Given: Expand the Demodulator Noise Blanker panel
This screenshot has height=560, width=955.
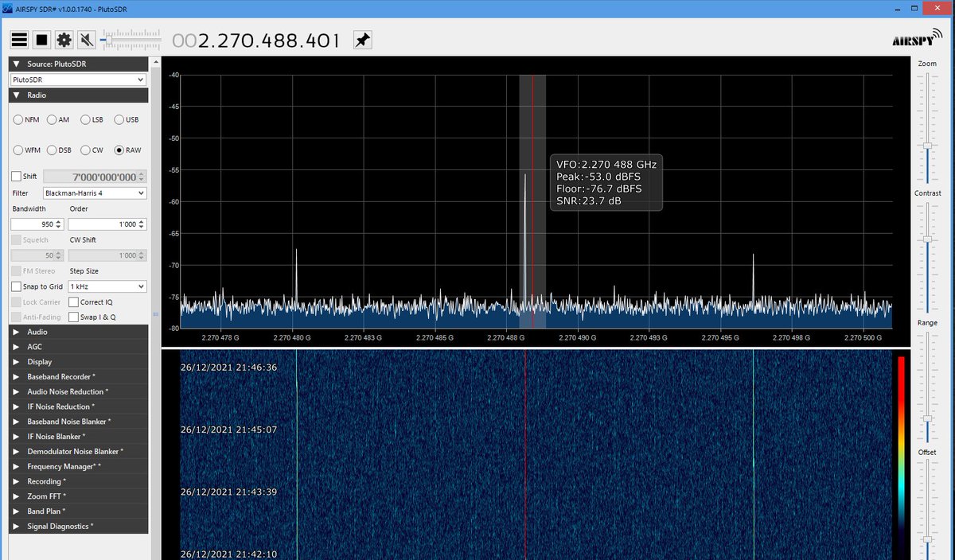Looking at the screenshot, I should 78,452.
